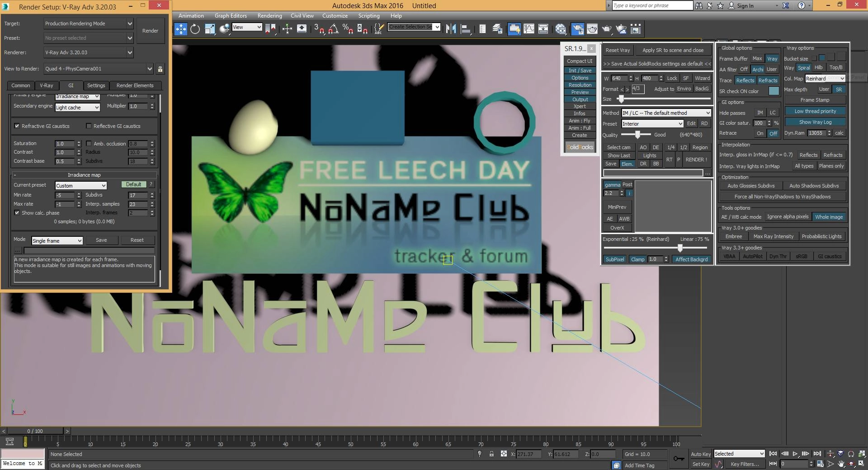The height and width of the screenshot is (470, 868).
Task: Toggle Clamp option
Action: [637, 259]
